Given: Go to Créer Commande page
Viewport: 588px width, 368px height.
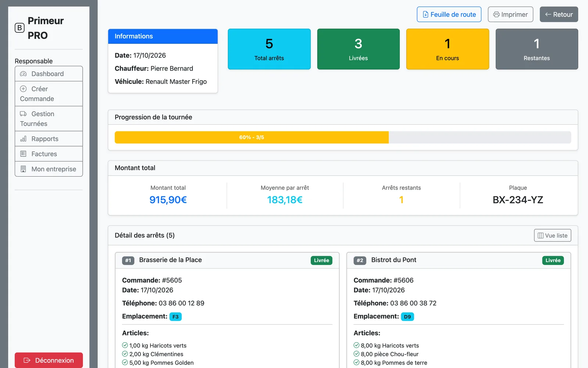Looking at the screenshot, I should (49, 94).
